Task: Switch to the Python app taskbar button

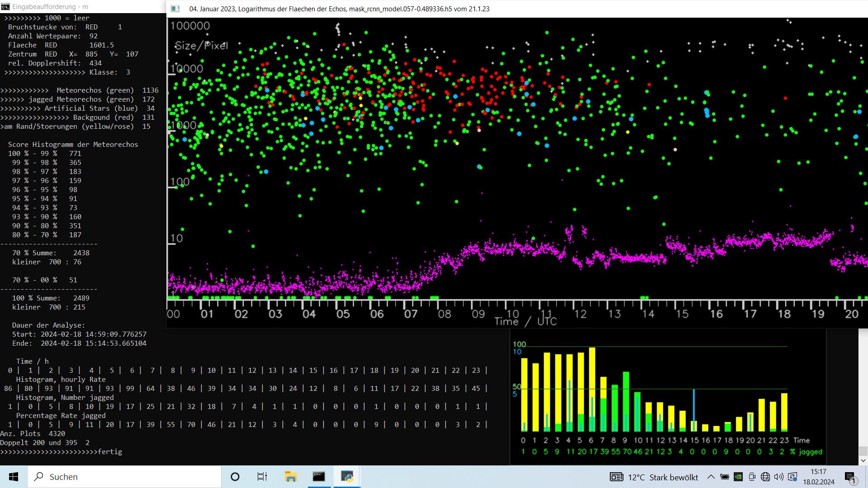Action: coord(347,477)
